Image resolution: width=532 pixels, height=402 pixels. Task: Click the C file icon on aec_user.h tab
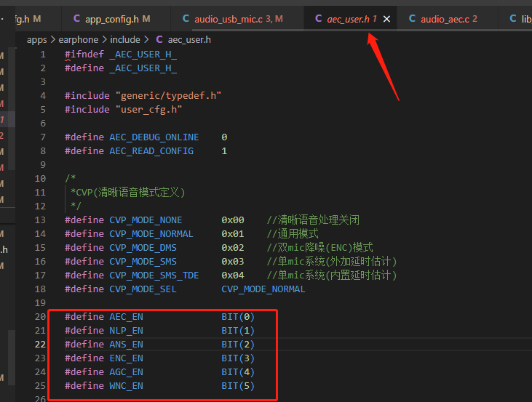pyautogui.click(x=318, y=19)
